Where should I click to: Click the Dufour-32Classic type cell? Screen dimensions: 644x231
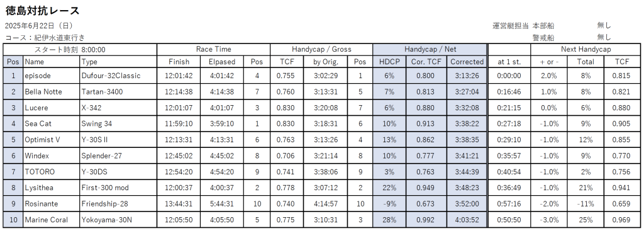coord(118,76)
